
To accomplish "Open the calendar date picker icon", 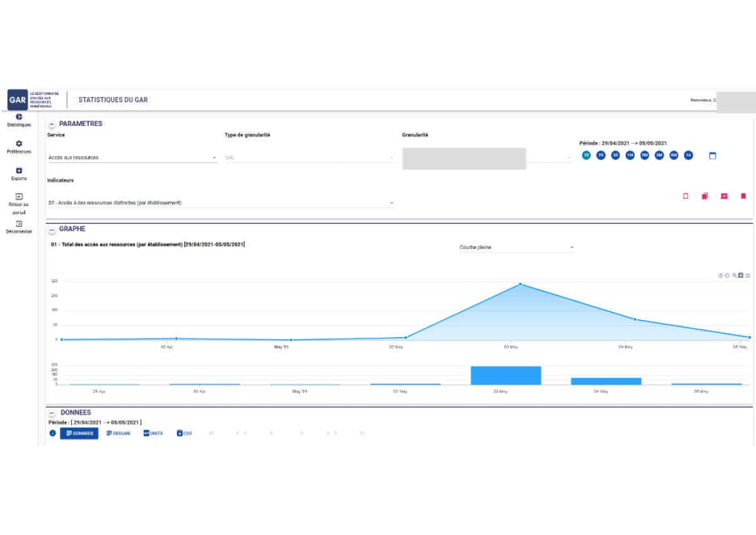I will 713,156.
